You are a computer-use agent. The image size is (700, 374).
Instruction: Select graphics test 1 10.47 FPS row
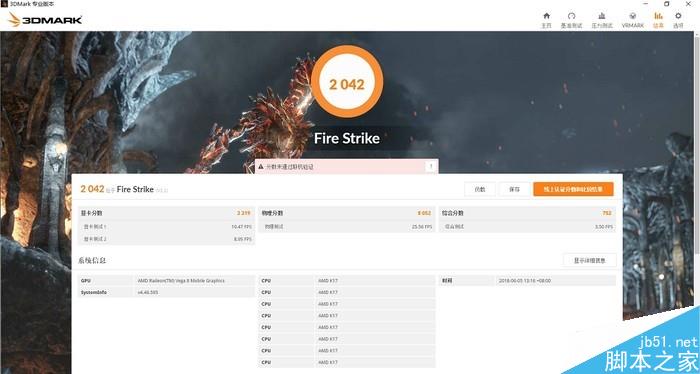(x=166, y=227)
